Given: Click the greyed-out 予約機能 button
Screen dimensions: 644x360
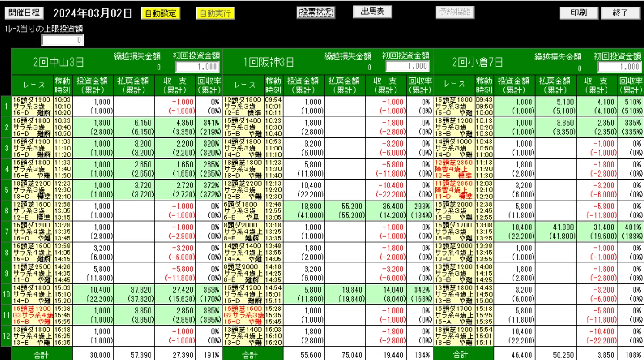Looking at the screenshot, I should click(455, 12).
